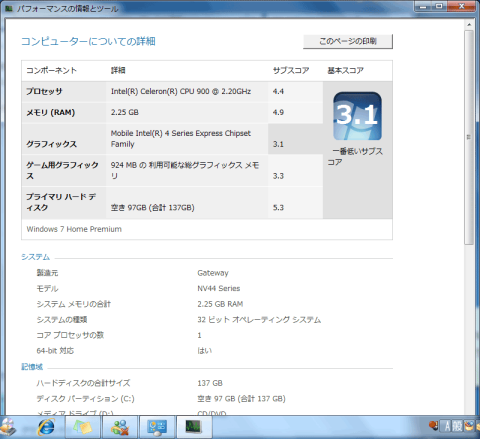Open the IME tools icon in the tray
Screen dimensions: 480x439
click(x=469, y=426)
